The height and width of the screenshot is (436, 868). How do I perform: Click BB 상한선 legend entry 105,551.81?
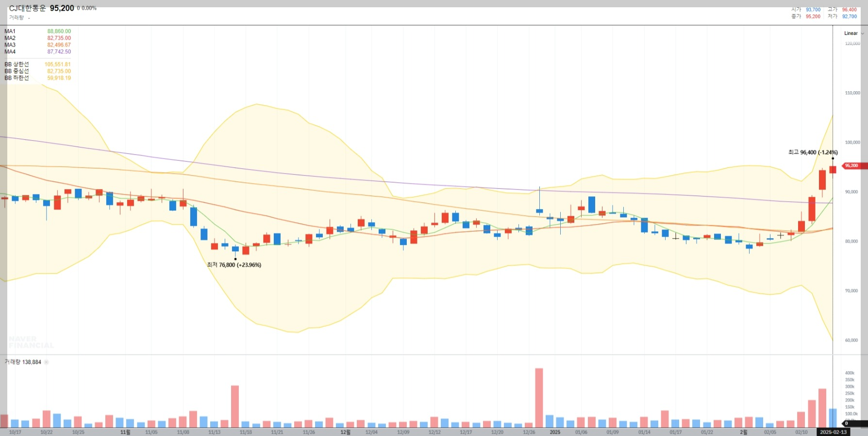tap(37, 65)
